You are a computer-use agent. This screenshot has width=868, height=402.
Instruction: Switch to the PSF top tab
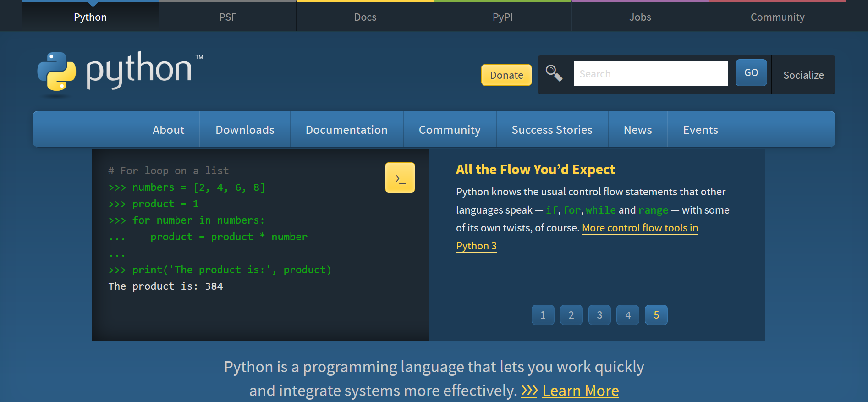pyautogui.click(x=228, y=17)
